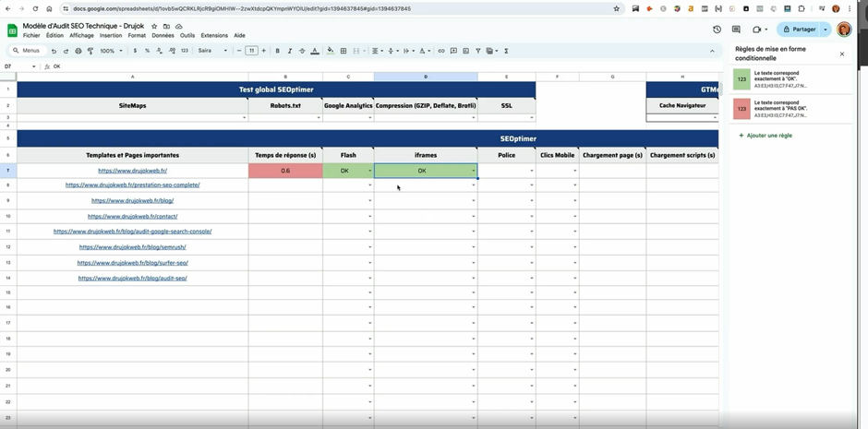Apply percent format icon
The width and height of the screenshot is (868, 429).
(147, 51)
